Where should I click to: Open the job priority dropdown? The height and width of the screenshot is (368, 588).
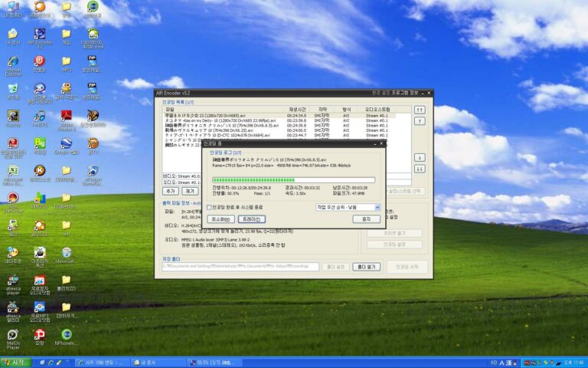click(348, 207)
